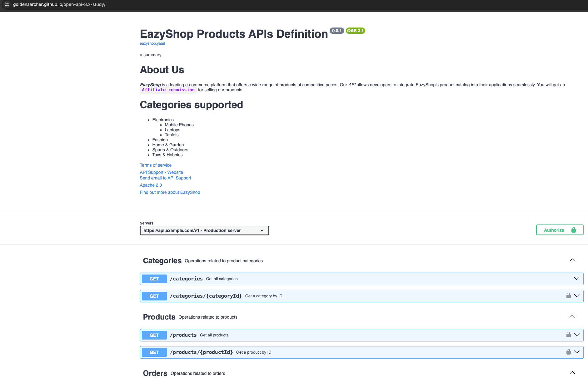The height and width of the screenshot is (378, 588).
Task: Click the Categories tag heading
Action: 162,261
